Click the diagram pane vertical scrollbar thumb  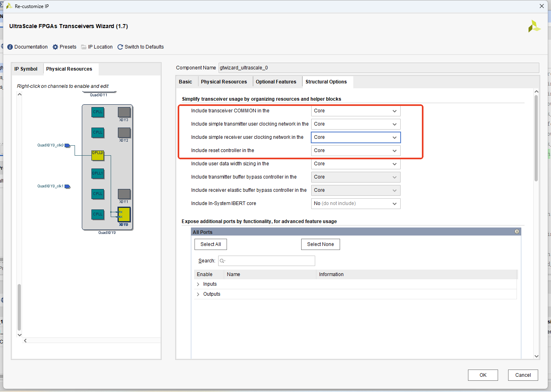(x=19, y=307)
